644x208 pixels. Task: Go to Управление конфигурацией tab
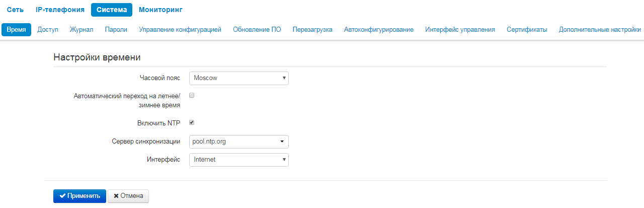[180, 30]
